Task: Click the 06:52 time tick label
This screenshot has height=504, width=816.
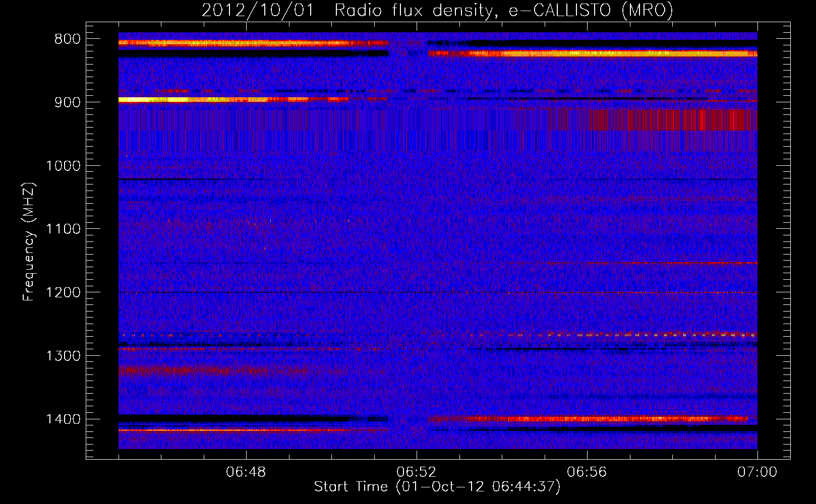Action: (416, 472)
